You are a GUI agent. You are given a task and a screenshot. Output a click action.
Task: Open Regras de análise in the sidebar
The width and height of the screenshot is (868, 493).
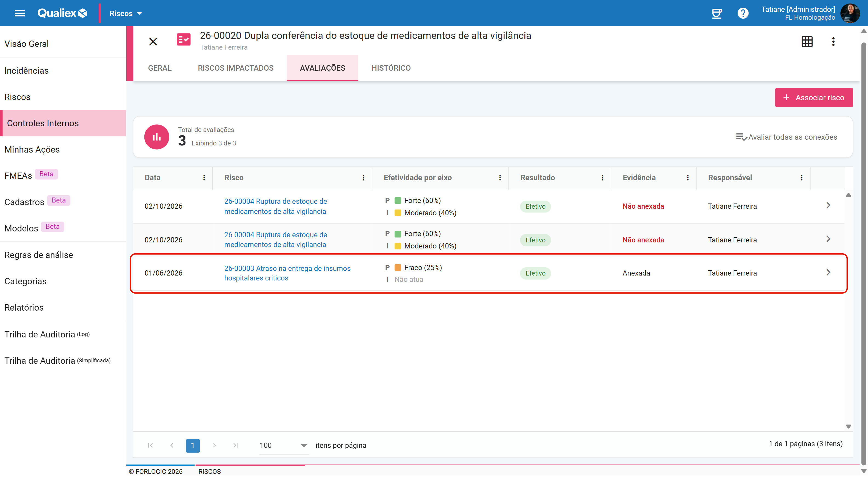63,255
